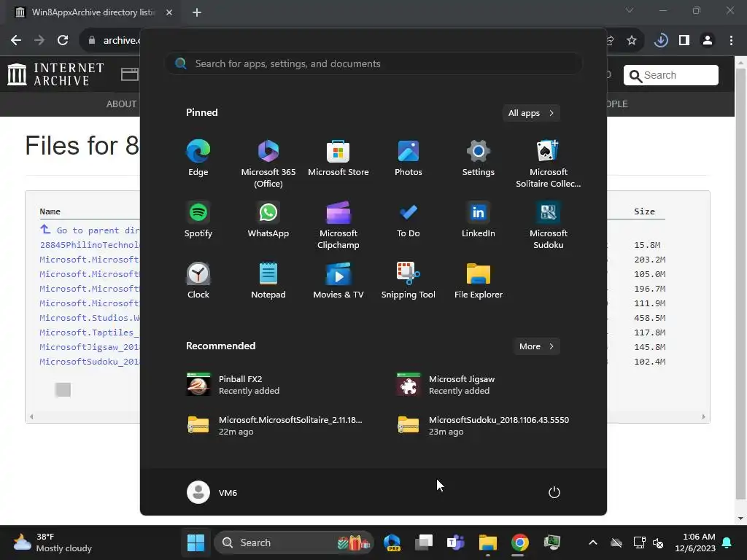This screenshot has width=747, height=560.
Task: Open Microsoft.Taptiles_ file link
Action: click(x=90, y=332)
